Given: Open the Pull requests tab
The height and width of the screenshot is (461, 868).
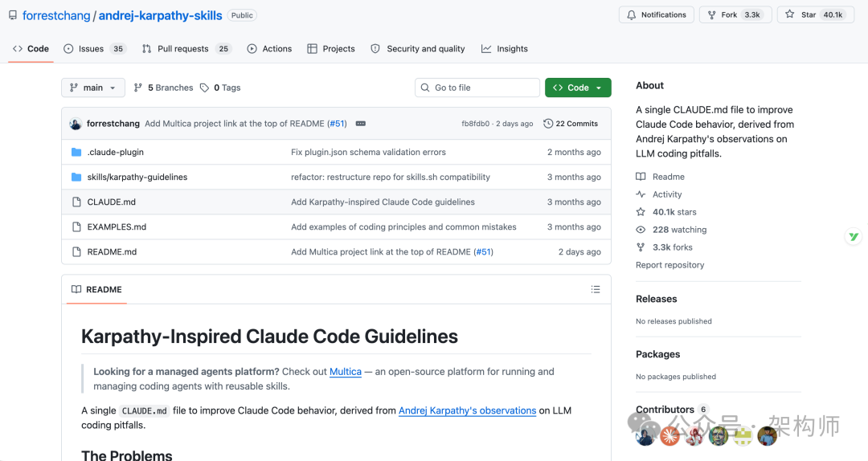Looking at the screenshot, I should [x=187, y=49].
